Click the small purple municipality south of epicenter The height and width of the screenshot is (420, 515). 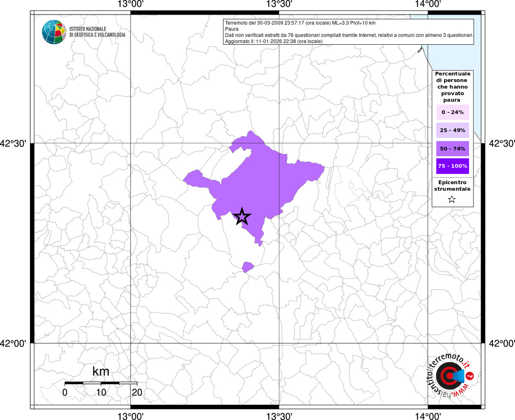point(247,267)
